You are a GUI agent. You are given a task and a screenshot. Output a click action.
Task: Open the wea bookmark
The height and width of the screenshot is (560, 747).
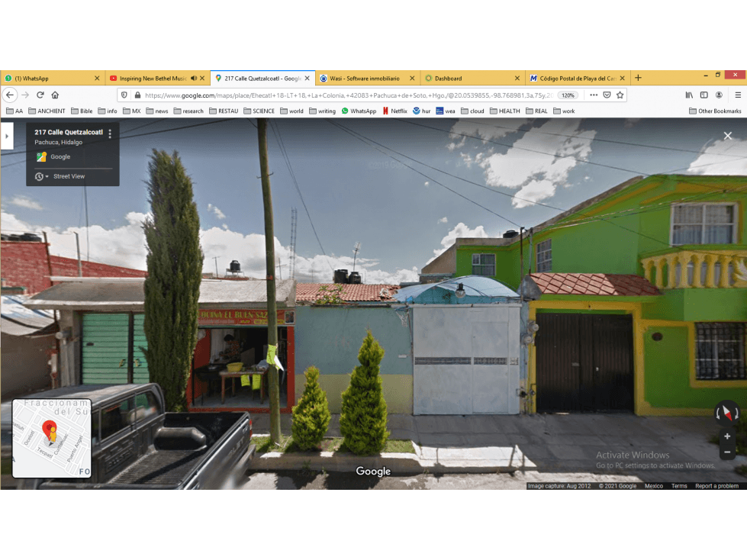[446, 111]
